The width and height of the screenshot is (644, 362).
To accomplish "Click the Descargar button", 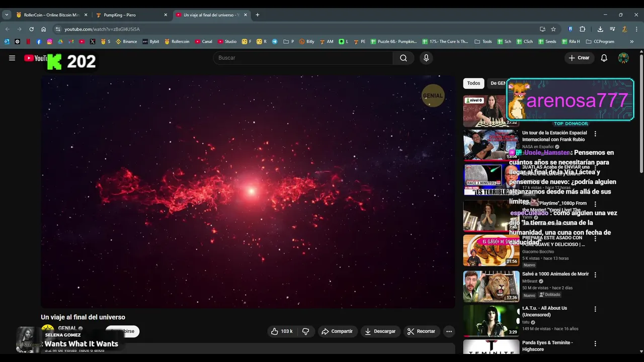I will point(380,331).
